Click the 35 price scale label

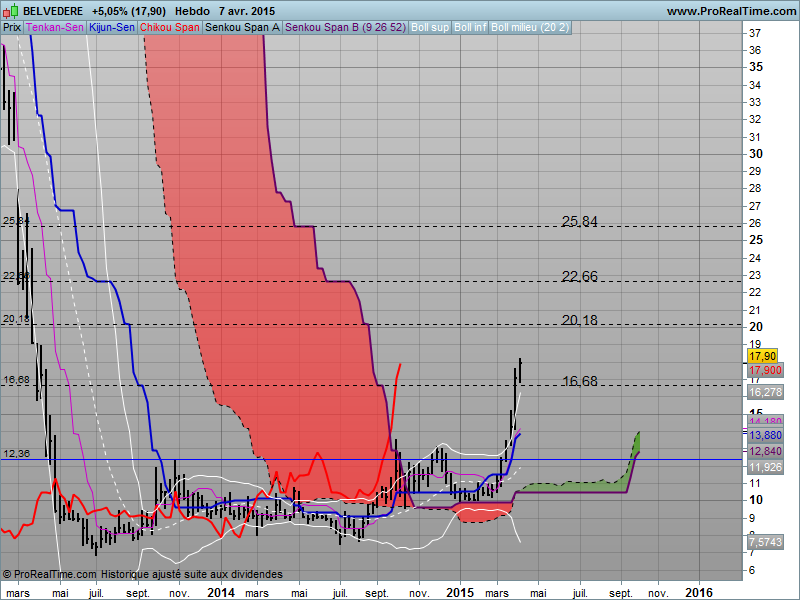click(756, 67)
